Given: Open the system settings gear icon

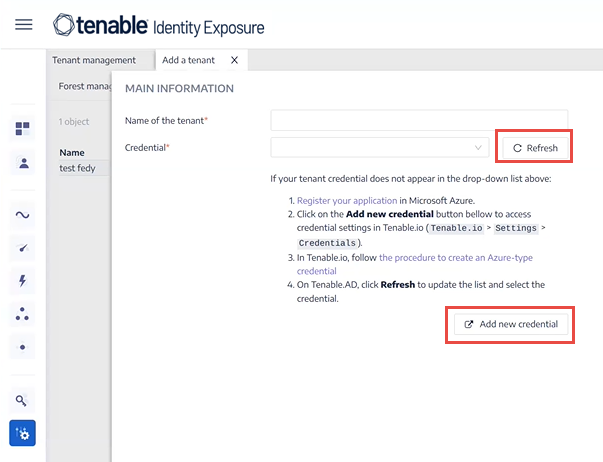Looking at the screenshot, I should pyautogui.click(x=22, y=433).
